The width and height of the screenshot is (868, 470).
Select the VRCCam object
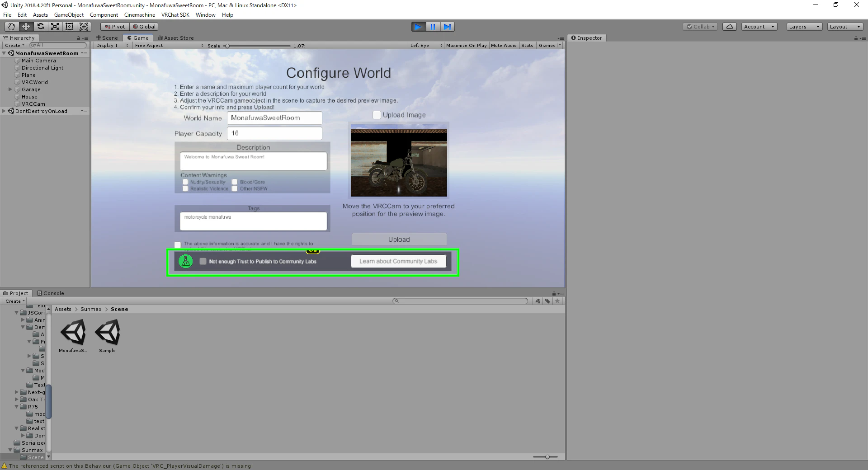coord(33,104)
